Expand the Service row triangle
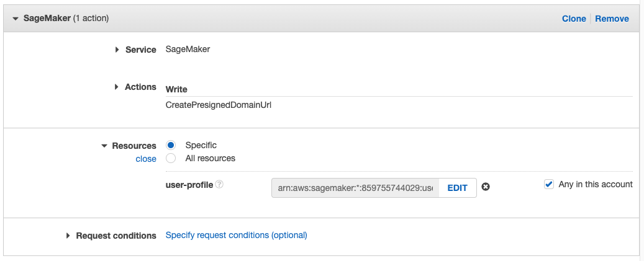 (117, 50)
